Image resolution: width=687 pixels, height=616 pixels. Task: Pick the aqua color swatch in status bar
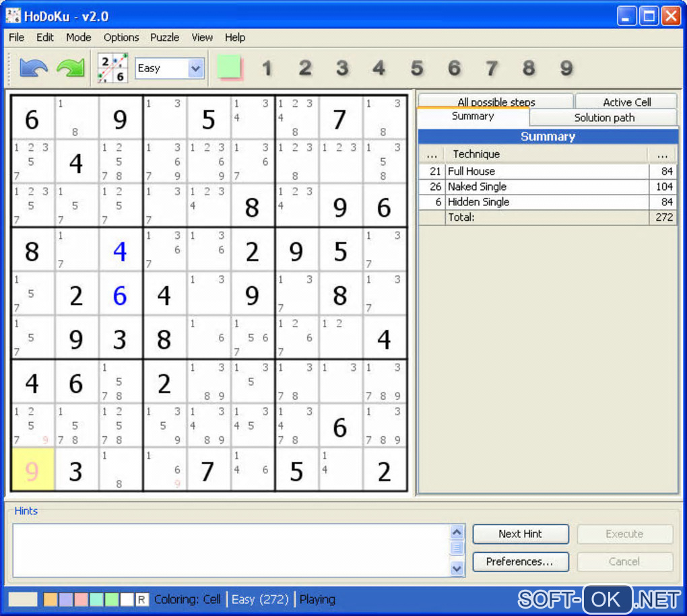(x=96, y=599)
